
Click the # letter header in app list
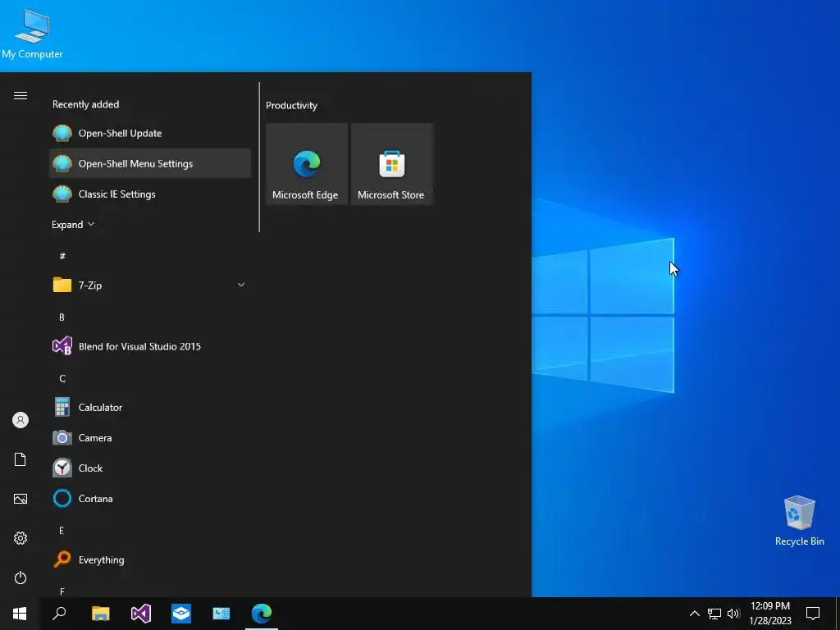pyautogui.click(x=62, y=256)
